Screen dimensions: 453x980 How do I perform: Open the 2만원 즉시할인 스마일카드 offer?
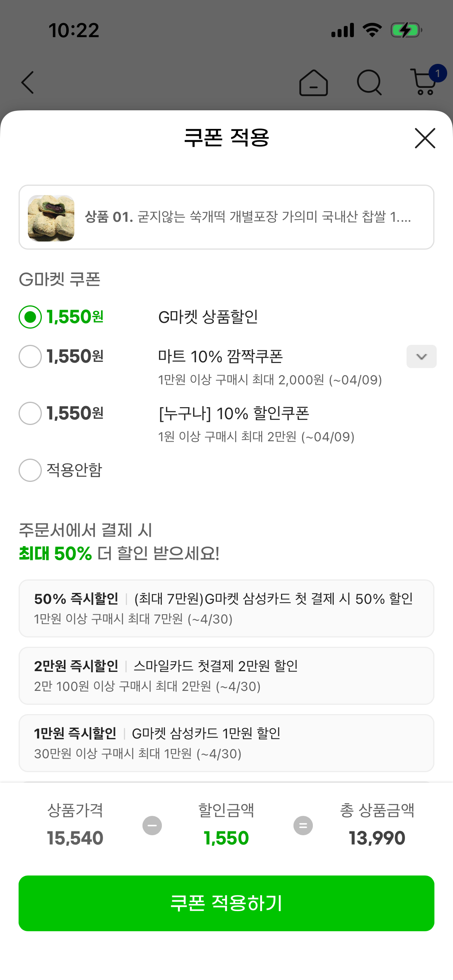226,676
